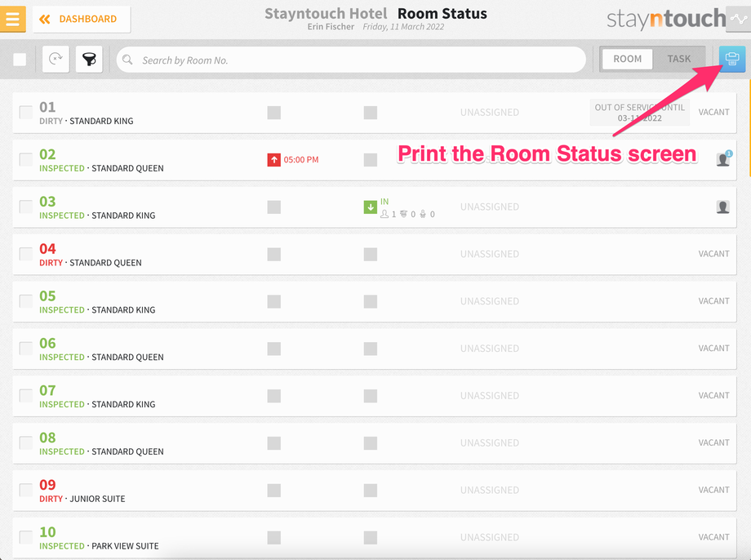Screen dimensions: 751x560
Task: Click grey departure placeholder in room 01
Action: coord(274,113)
